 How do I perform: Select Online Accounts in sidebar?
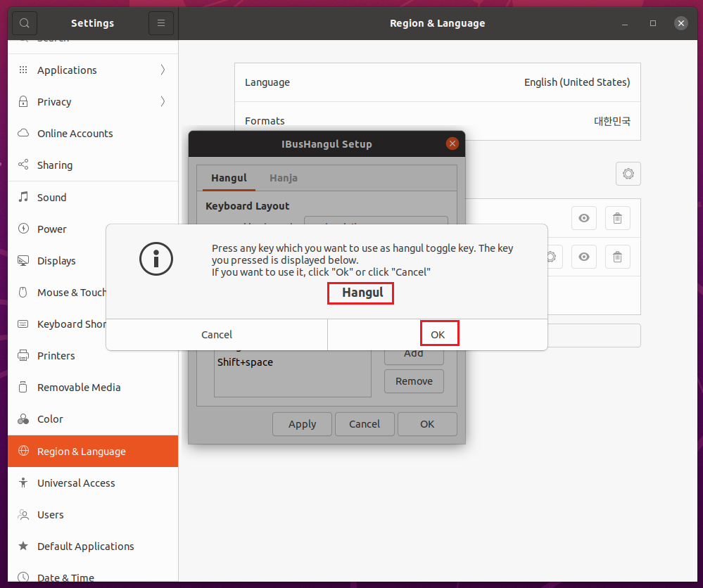click(93, 133)
